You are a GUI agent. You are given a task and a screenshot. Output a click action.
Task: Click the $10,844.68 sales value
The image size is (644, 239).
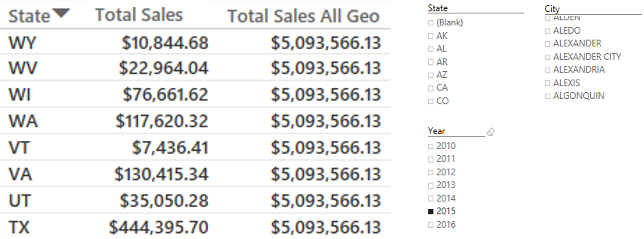coord(165,43)
